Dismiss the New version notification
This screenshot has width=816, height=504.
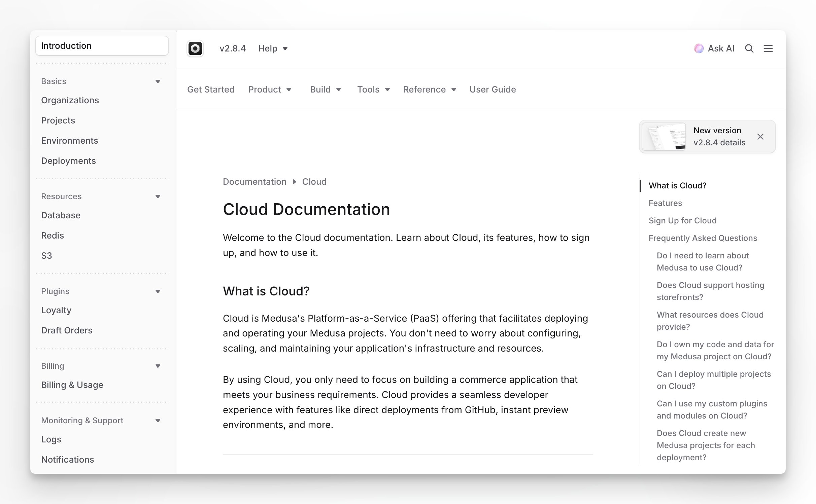760,137
